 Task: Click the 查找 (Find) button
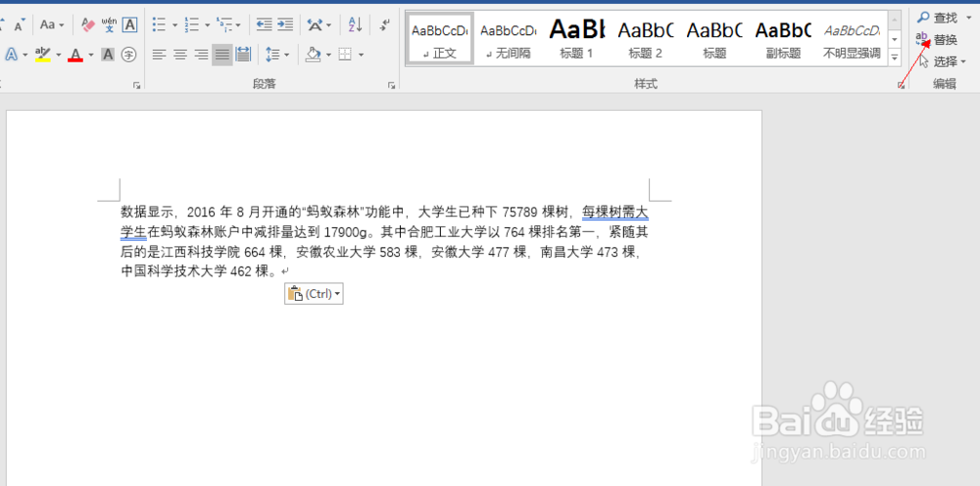pos(938,18)
